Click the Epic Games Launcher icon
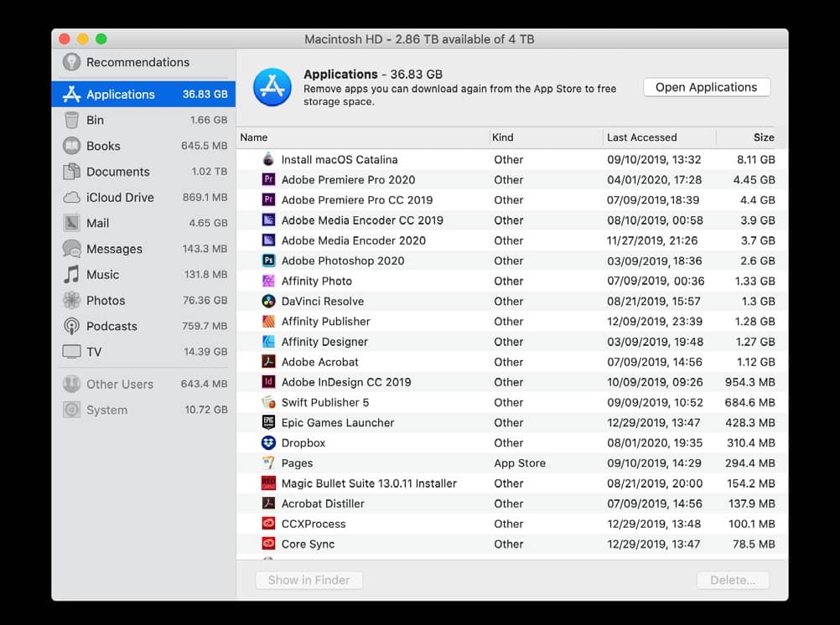The width and height of the screenshot is (840, 625). (268, 422)
